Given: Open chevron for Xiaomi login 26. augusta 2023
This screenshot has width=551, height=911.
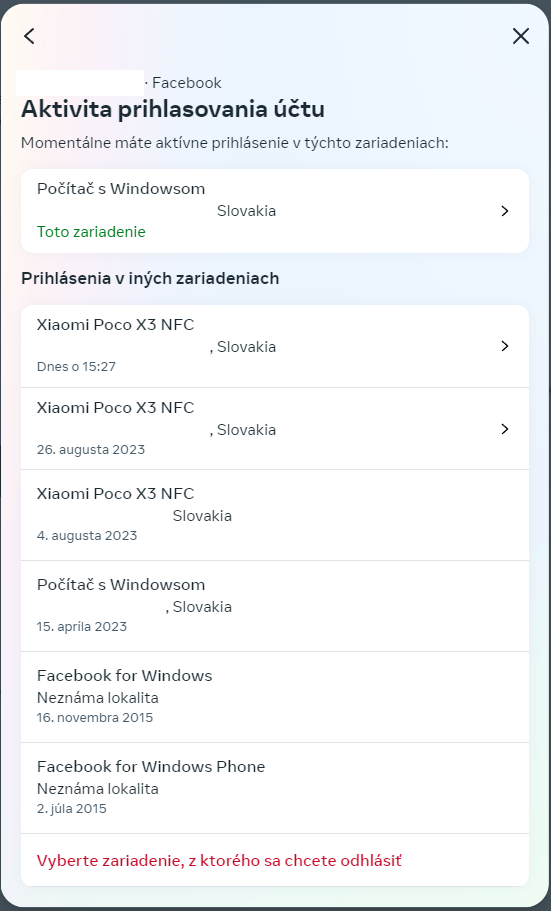Looking at the screenshot, I should [x=505, y=429].
